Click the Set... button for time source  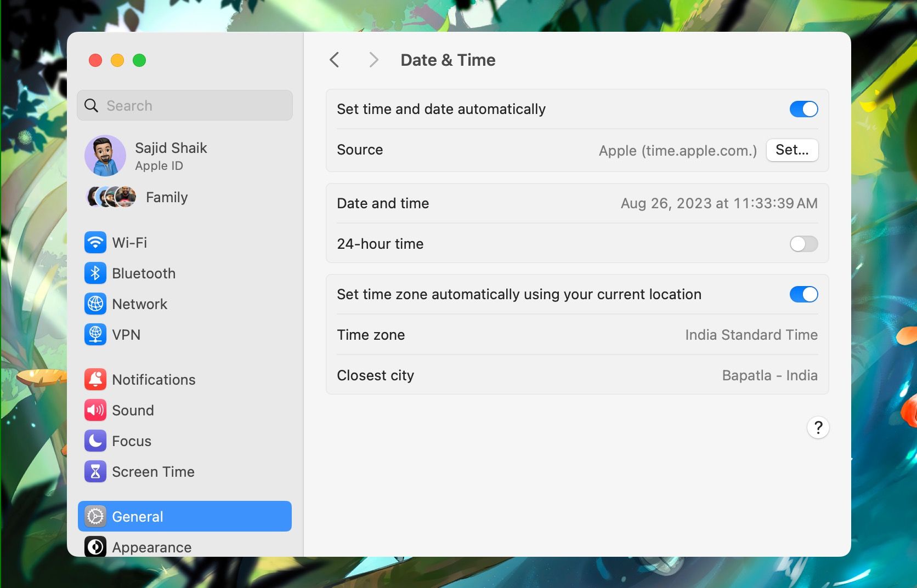(x=792, y=150)
